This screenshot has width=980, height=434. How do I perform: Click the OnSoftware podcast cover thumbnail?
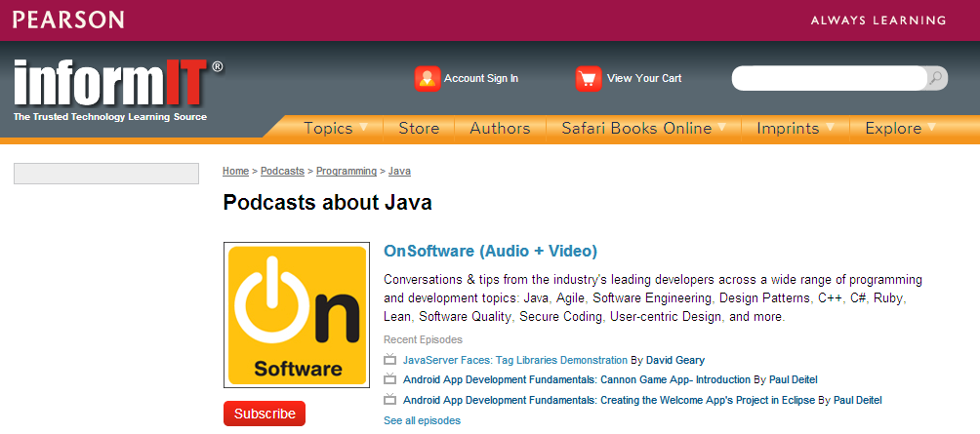click(297, 314)
